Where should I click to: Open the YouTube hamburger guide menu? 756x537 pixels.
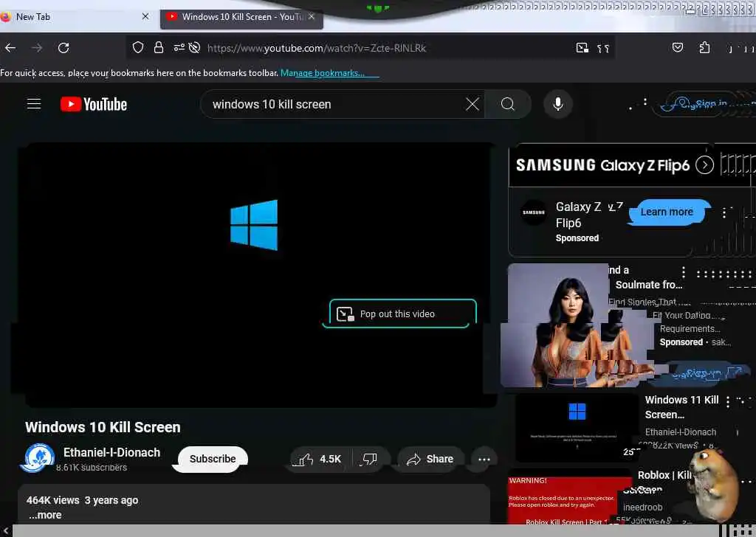point(34,103)
